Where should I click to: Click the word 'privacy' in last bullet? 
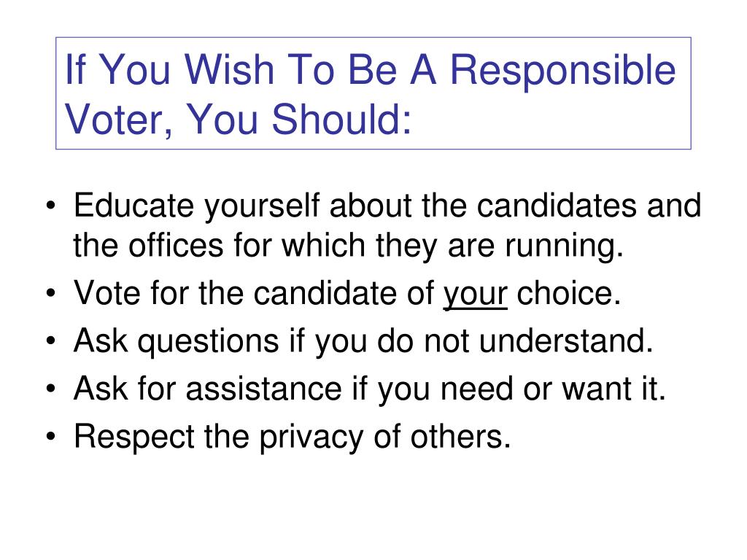click(311, 437)
